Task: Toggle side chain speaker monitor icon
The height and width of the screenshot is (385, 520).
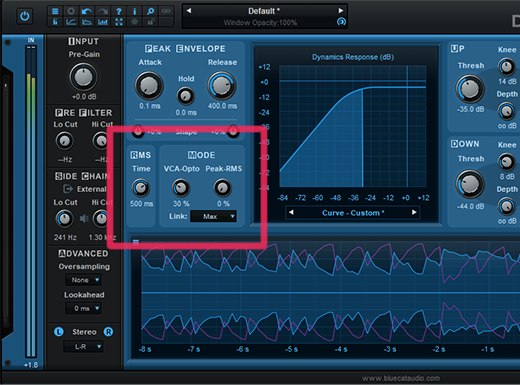Action: click(x=84, y=219)
